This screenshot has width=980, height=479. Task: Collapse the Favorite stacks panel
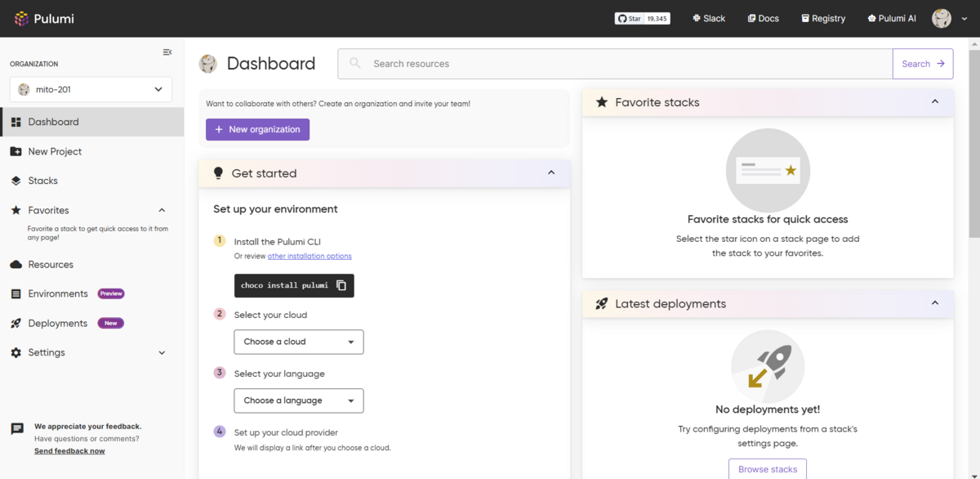coord(935,101)
